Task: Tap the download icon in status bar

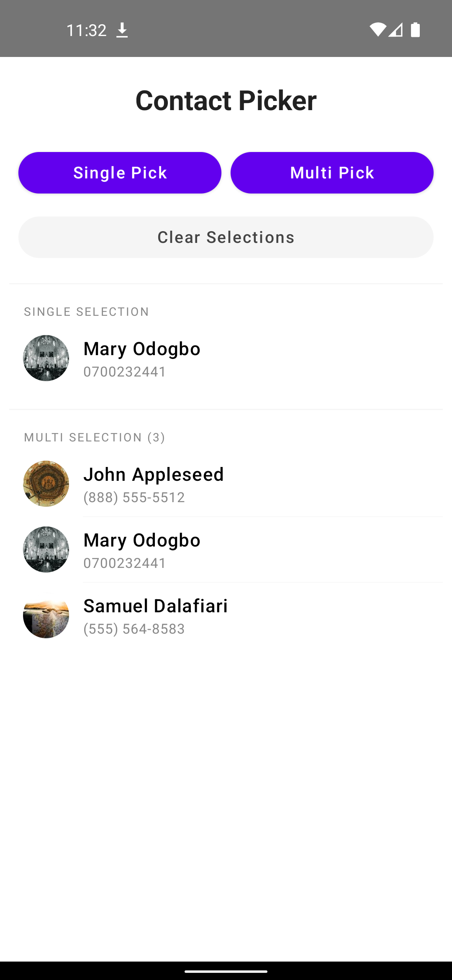Action: (x=122, y=30)
